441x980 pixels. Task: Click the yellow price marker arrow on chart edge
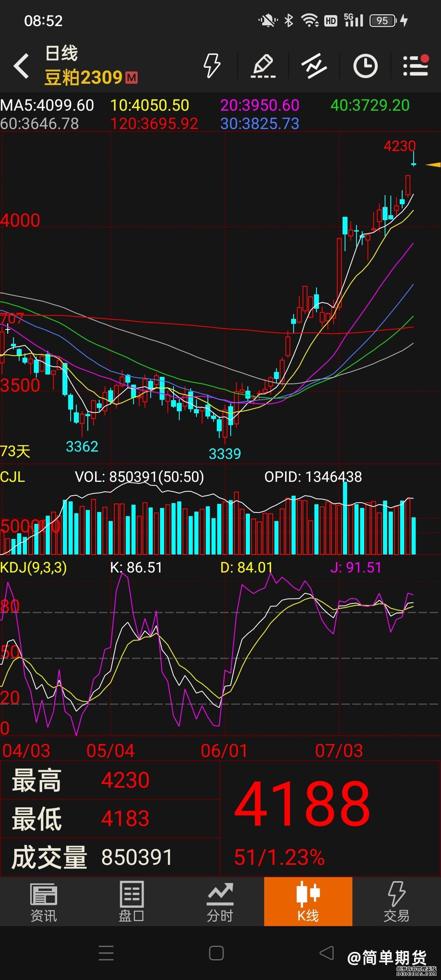pyautogui.click(x=432, y=165)
